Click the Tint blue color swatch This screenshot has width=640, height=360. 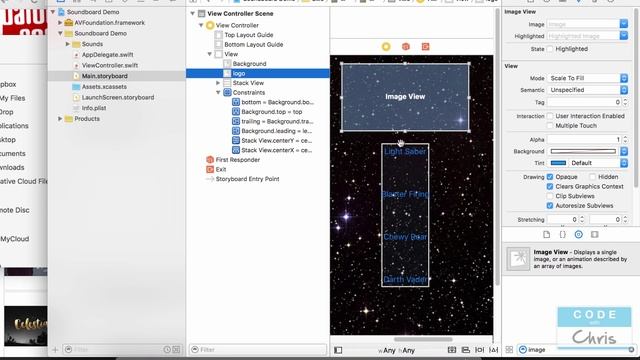(x=558, y=163)
